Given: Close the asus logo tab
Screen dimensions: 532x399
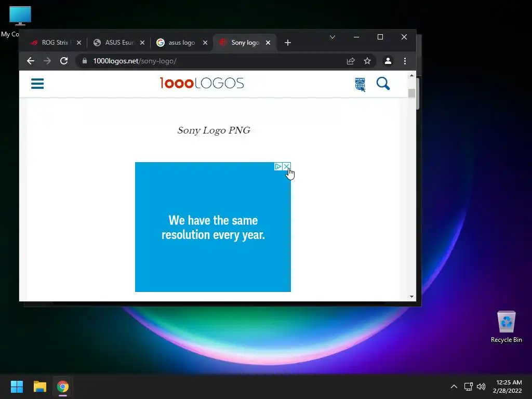Looking at the screenshot, I should click(x=205, y=43).
